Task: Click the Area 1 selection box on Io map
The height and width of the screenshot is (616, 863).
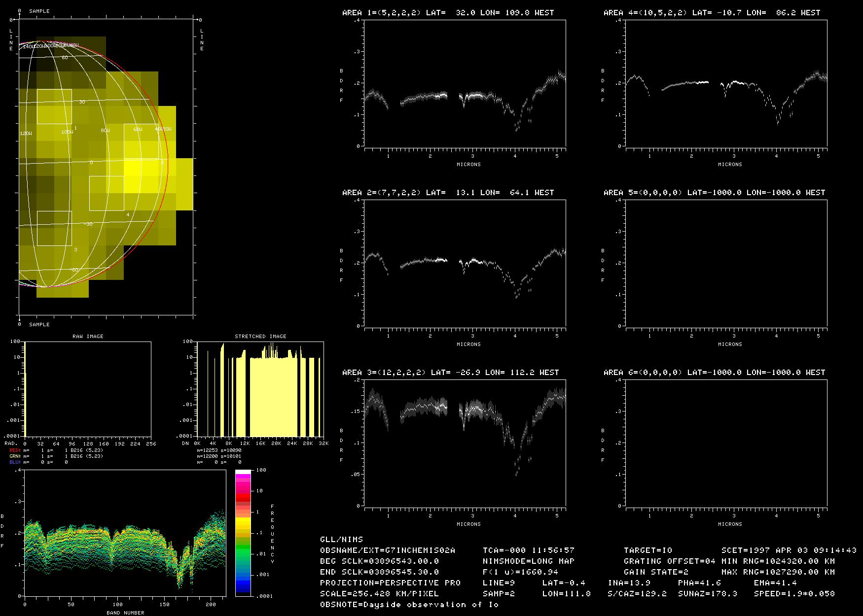Action: coord(54,106)
